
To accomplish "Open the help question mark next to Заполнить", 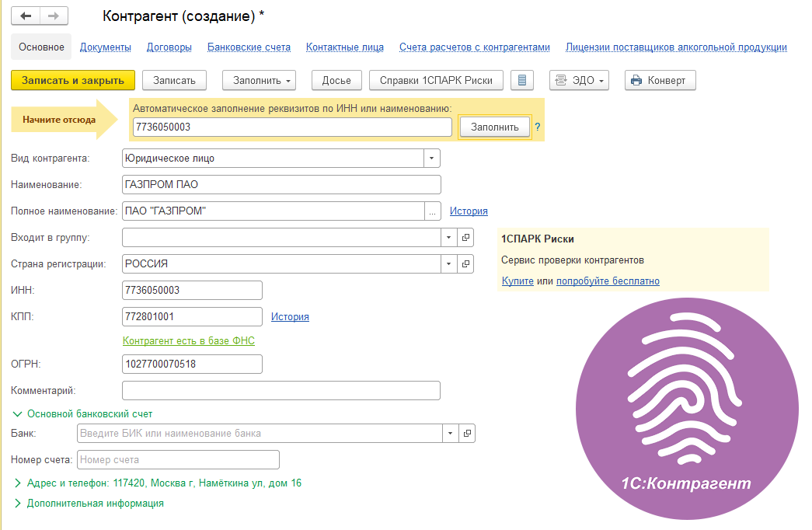I will tap(538, 127).
